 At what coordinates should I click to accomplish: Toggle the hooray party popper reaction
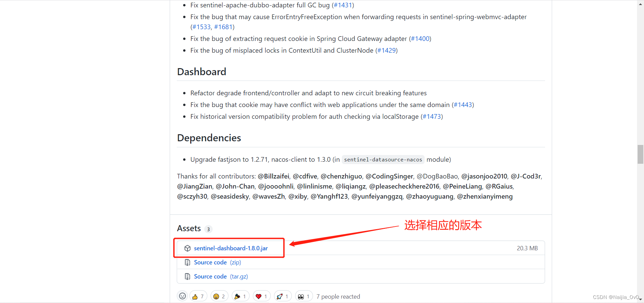(x=240, y=296)
